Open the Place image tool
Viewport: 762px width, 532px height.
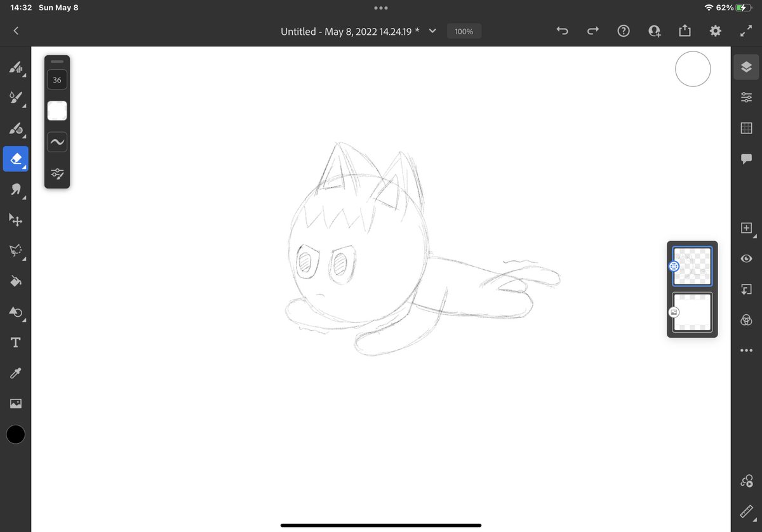(x=15, y=404)
